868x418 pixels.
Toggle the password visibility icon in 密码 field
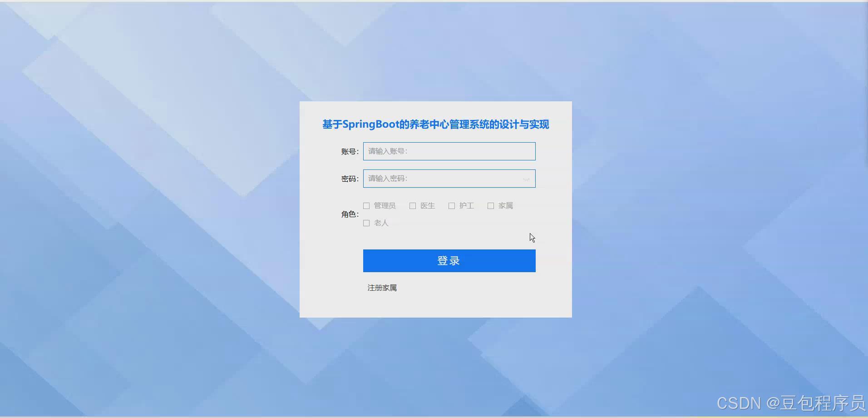pyautogui.click(x=527, y=179)
